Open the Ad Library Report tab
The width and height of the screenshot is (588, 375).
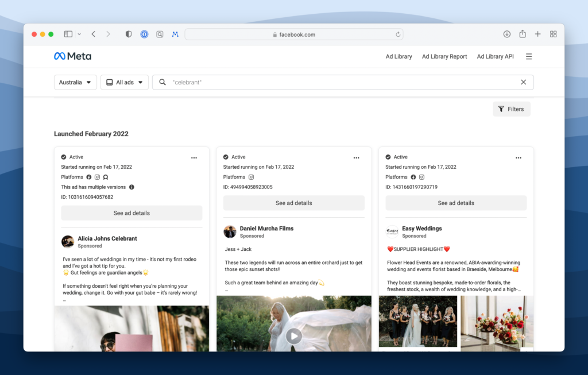(444, 56)
